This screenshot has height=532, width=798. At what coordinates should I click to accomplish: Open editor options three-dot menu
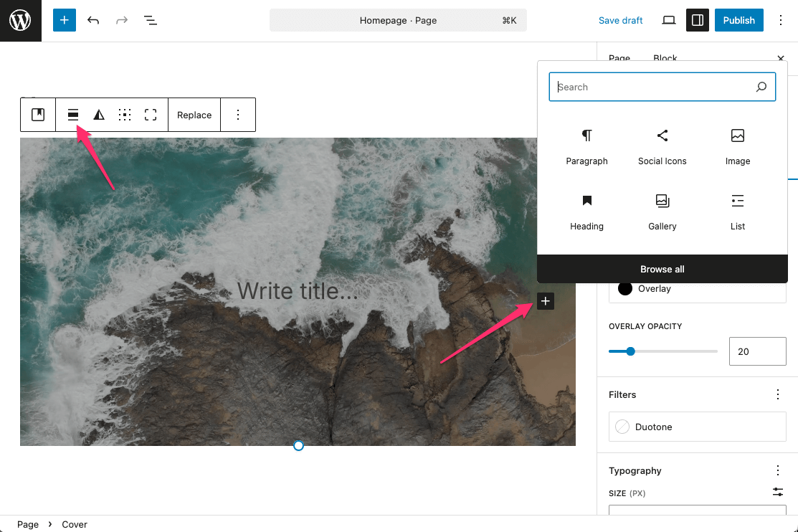point(781,20)
